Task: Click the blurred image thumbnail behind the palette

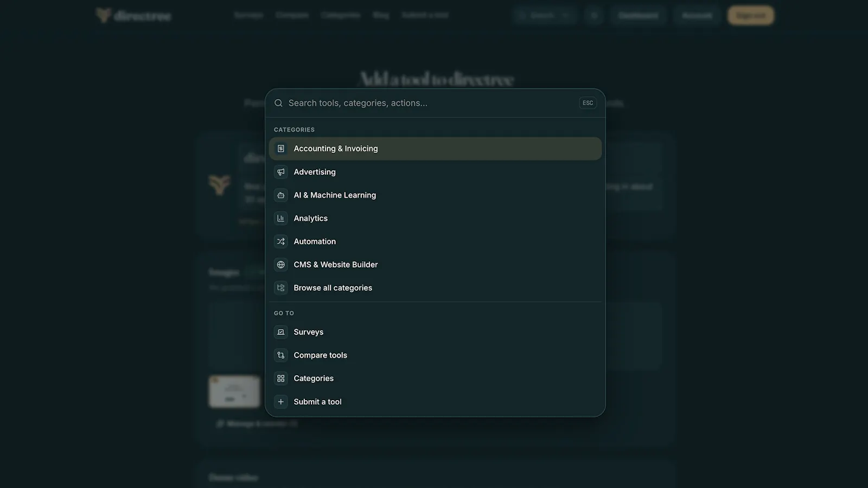Action: tap(234, 391)
